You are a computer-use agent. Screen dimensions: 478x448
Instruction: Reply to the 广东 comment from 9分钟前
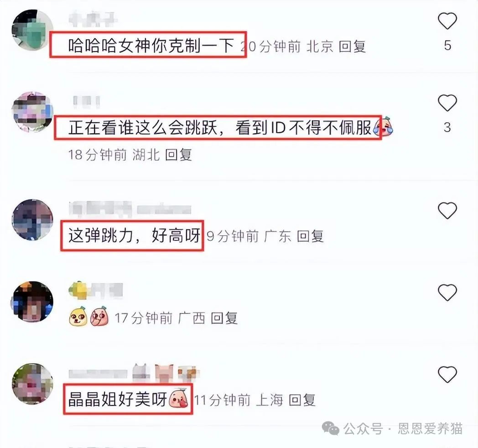[x=310, y=236]
